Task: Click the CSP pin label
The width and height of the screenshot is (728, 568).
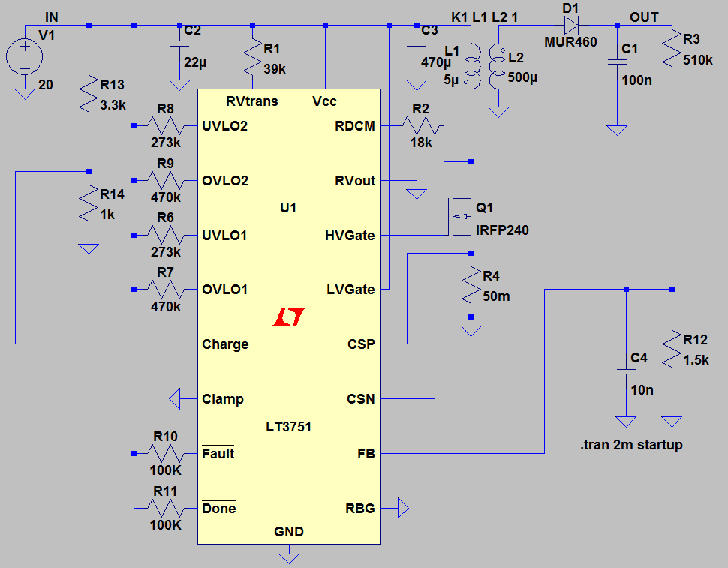Action: tap(361, 344)
